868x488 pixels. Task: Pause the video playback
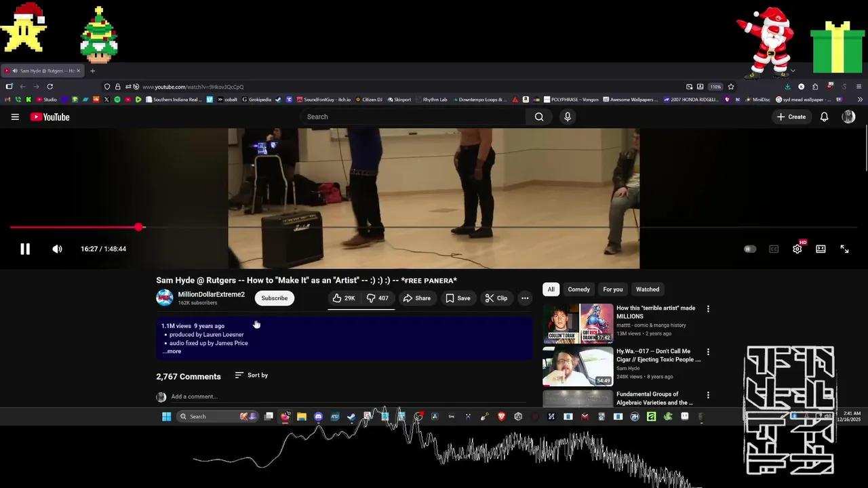click(25, 249)
